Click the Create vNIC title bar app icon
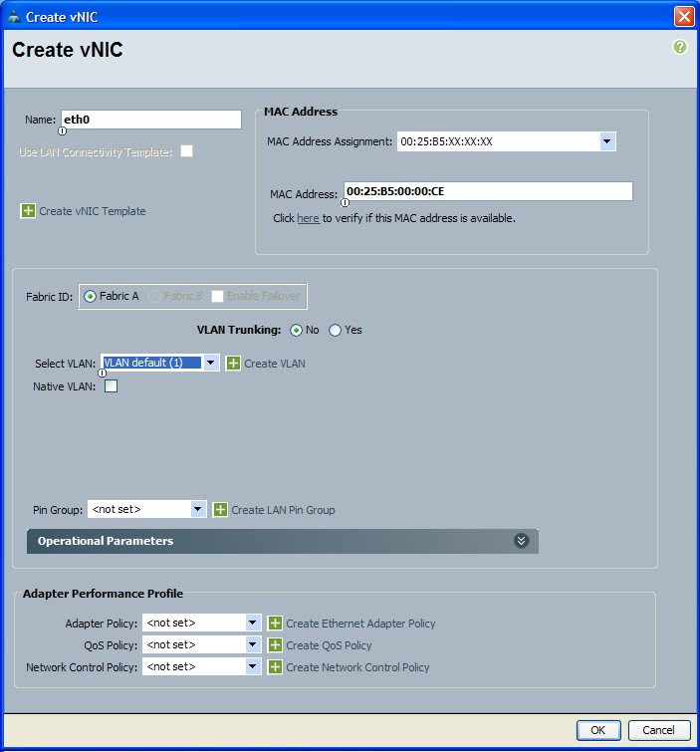 pos(14,17)
